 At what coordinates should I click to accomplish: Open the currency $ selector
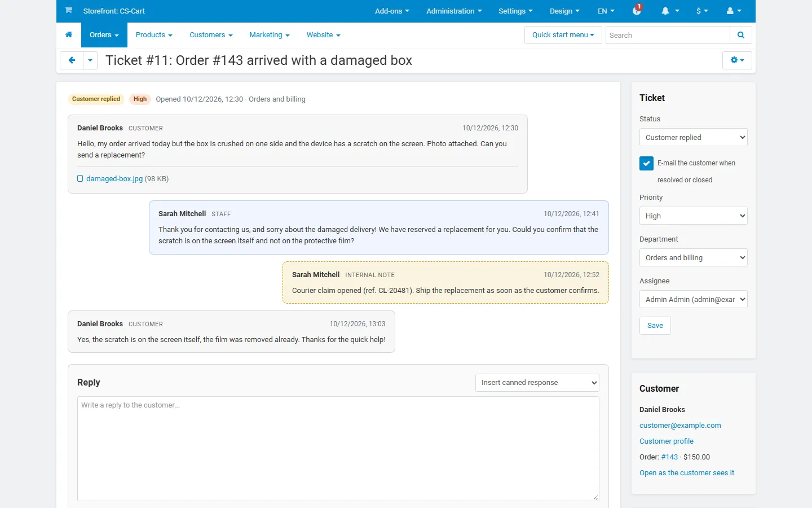(x=702, y=11)
